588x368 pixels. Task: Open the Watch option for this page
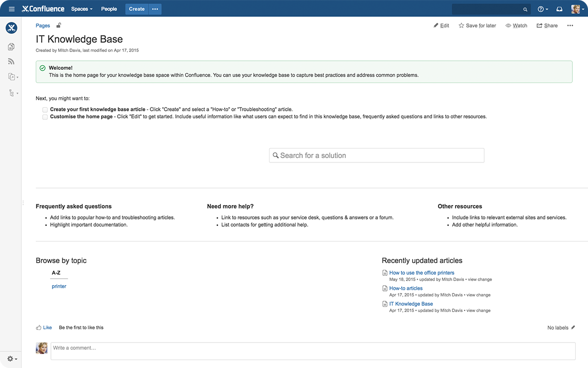click(x=516, y=26)
